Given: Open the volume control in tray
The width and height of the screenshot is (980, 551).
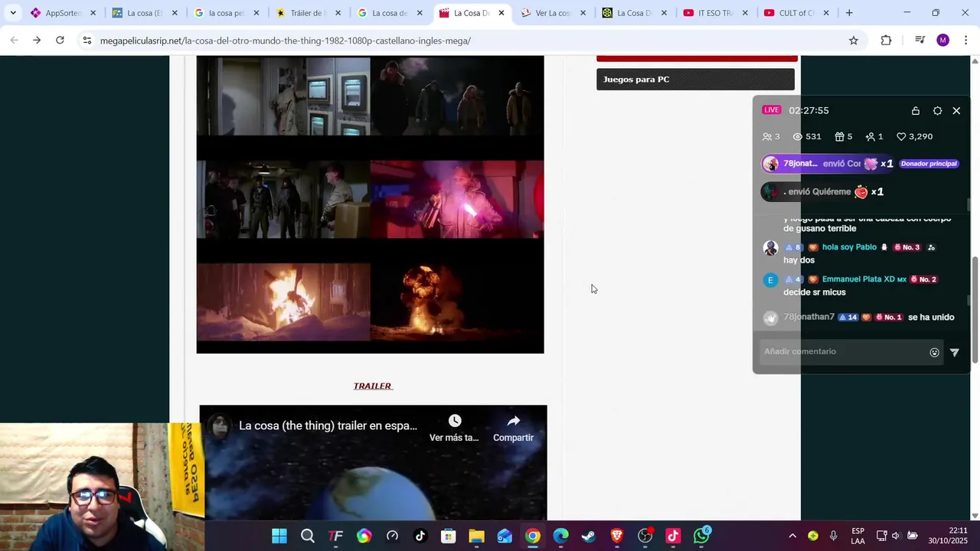Looking at the screenshot, I should 897,536.
